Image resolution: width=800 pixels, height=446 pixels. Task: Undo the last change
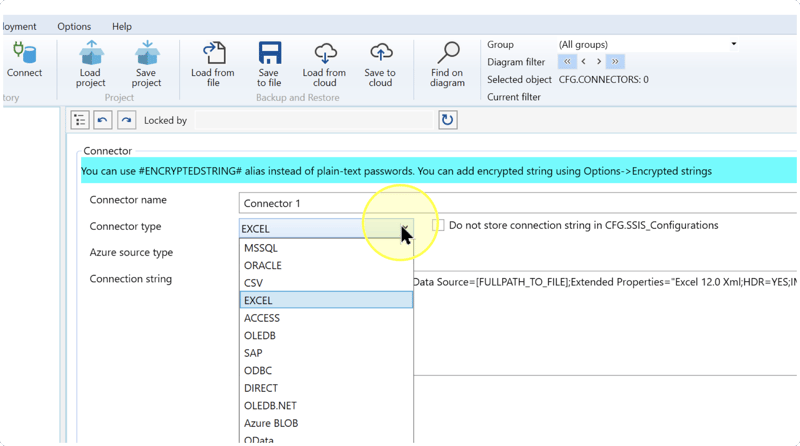[x=103, y=120]
